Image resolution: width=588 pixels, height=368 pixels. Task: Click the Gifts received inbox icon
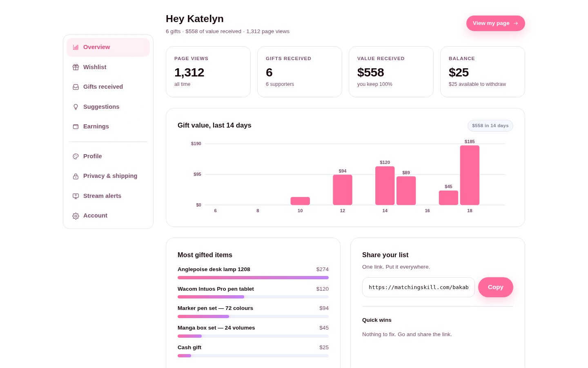coord(76,87)
